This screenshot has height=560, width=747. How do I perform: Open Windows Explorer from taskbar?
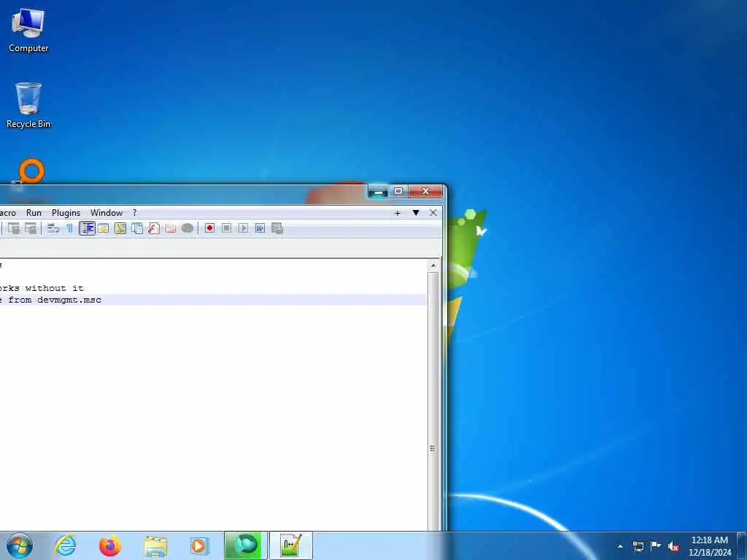click(155, 545)
